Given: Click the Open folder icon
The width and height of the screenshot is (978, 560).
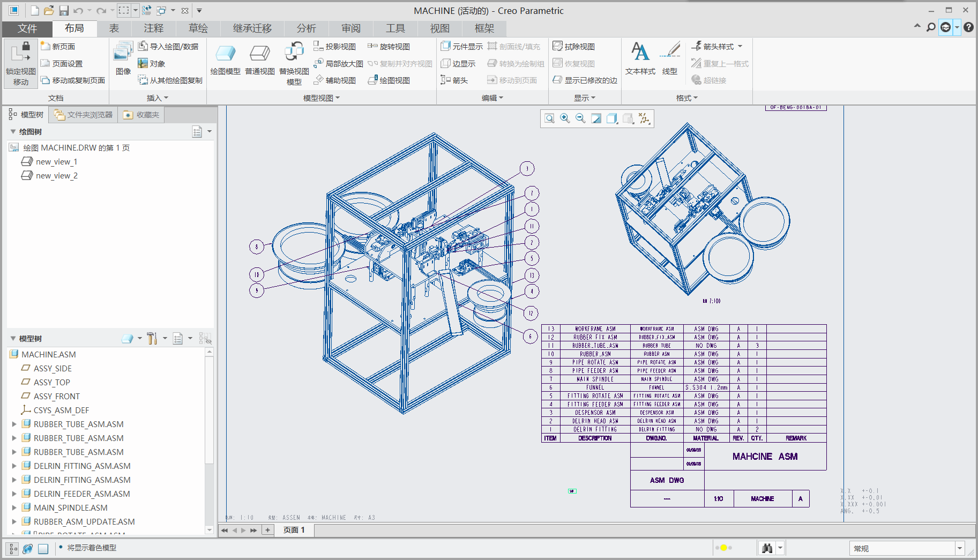Looking at the screenshot, I should click(x=49, y=11).
